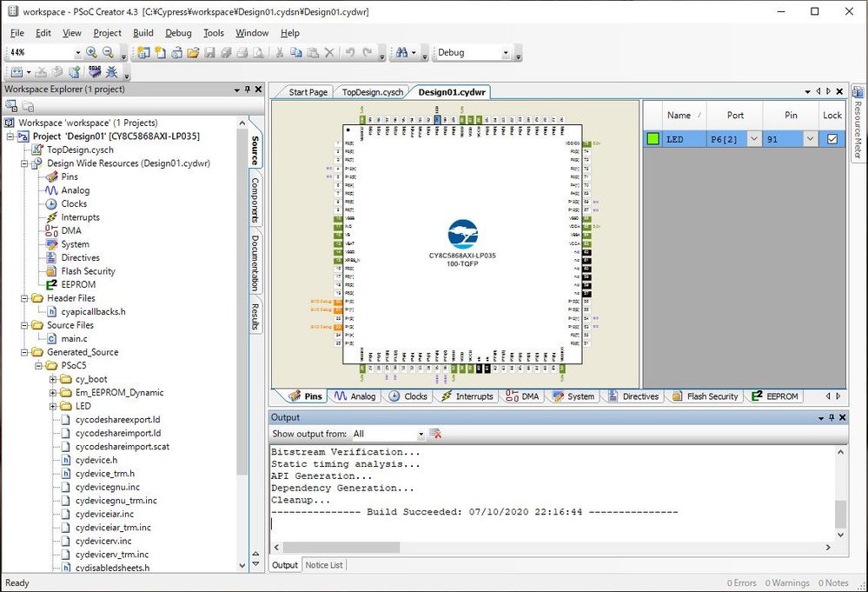Screen dimensions: 868x592
Task: Expand the cy_boot folder in Generated_Source
Action: (x=54, y=379)
